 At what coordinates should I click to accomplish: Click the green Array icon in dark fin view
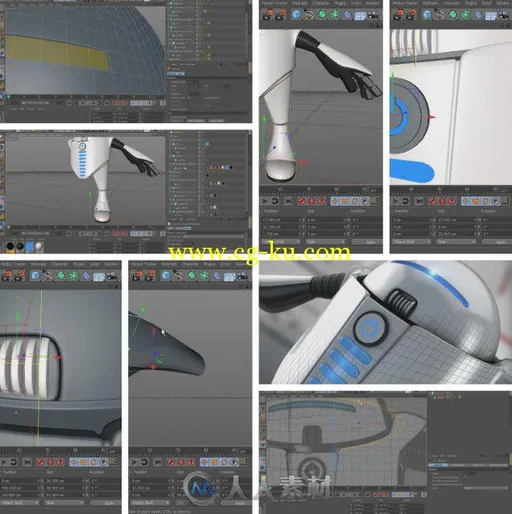(x=204, y=276)
